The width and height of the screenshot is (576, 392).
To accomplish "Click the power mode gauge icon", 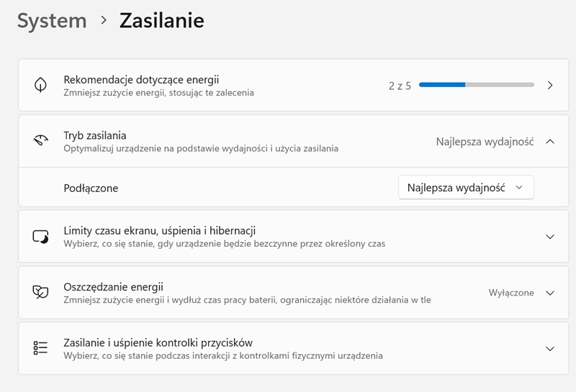I will click(x=40, y=141).
